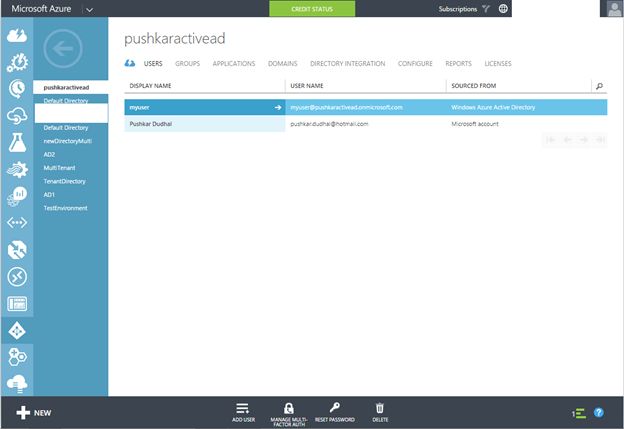Image resolution: width=624 pixels, height=429 pixels.
Task: Click the New plus button
Action: (x=34, y=413)
